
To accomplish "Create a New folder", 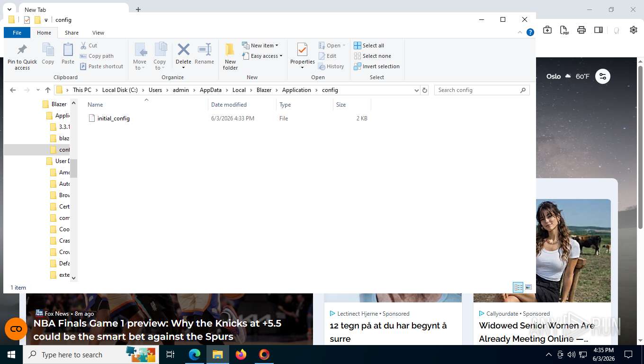I will tap(230, 56).
